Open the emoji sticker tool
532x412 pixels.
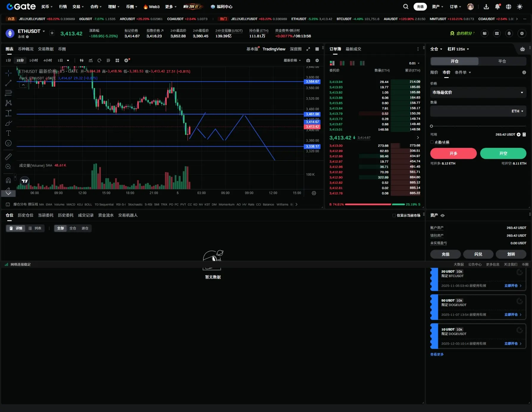coord(8,143)
